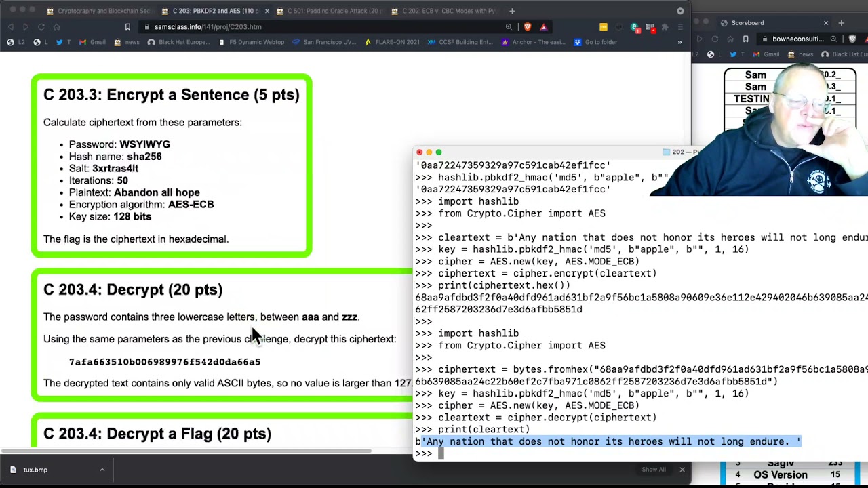Bookmark this page with the bookmark icon
Viewport: 868px width, 488px height.
point(127,27)
